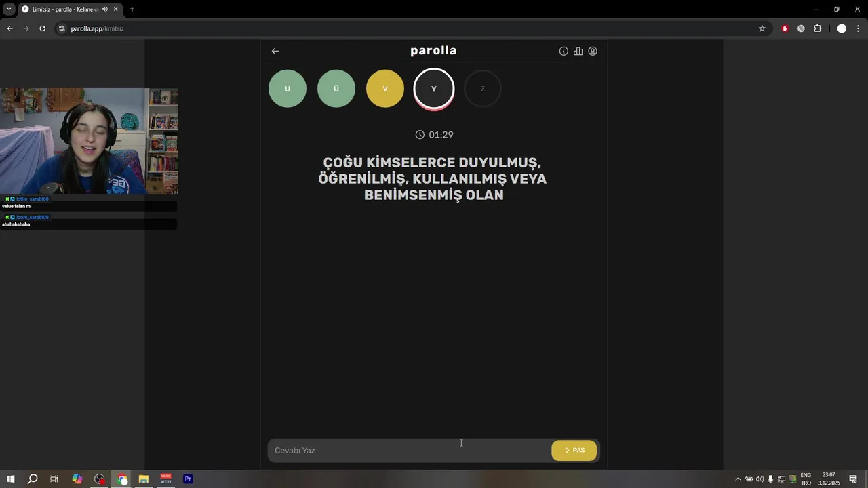Switch to Chrome on the taskbar
The height and width of the screenshot is (488, 868).
coord(122,479)
